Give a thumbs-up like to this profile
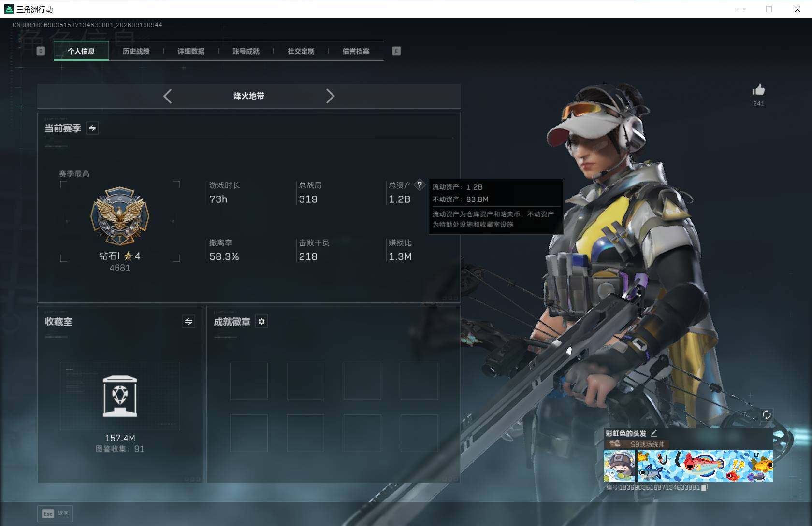Image resolution: width=812 pixels, height=526 pixels. click(x=758, y=90)
